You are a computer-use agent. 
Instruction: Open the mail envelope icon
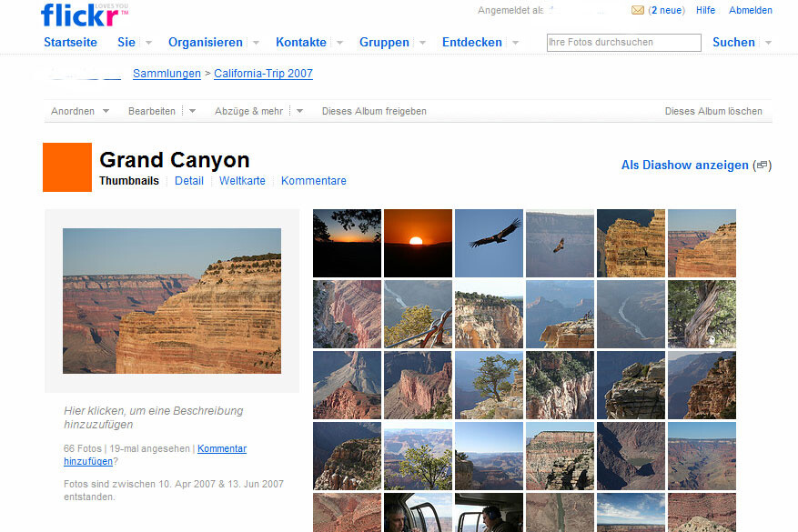point(638,11)
